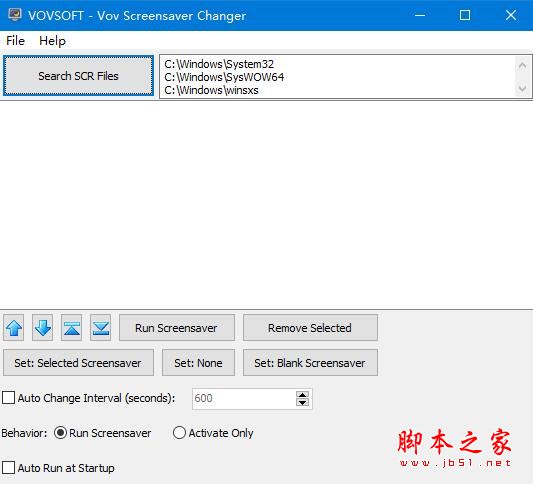
Task: Click Set: Selected Screensaver button
Action: pyautogui.click(x=78, y=363)
